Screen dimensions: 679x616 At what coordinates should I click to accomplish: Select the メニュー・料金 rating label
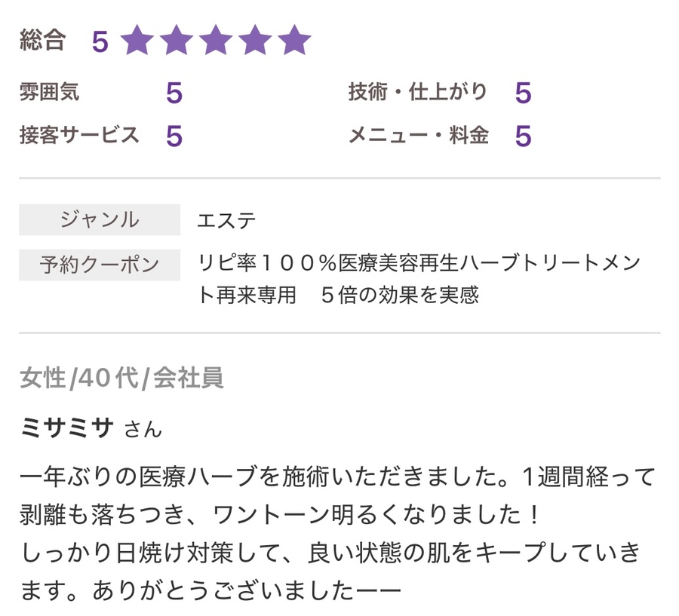[418, 136]
